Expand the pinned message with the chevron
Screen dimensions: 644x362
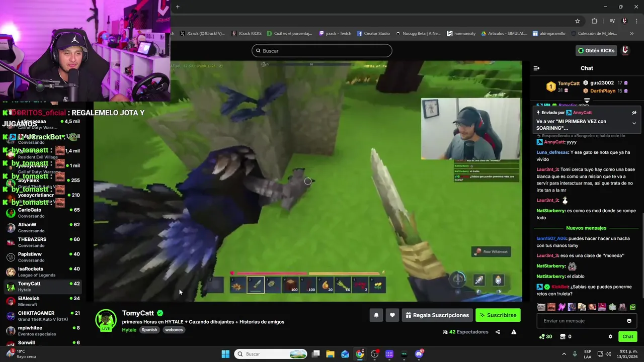point(634,123)
